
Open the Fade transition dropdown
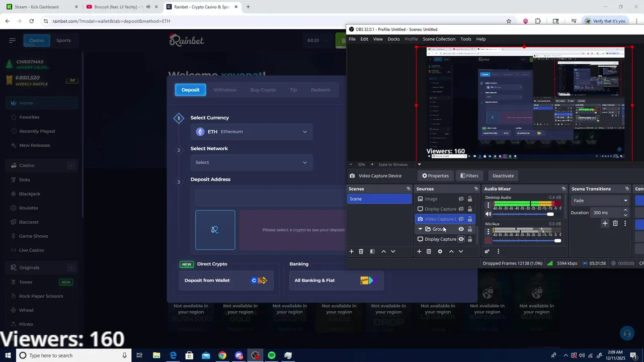[x=600, y=201]
